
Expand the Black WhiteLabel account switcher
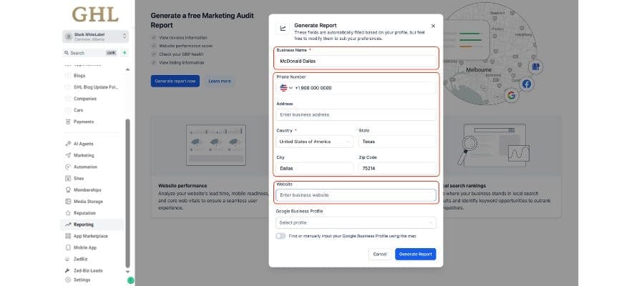95,36
